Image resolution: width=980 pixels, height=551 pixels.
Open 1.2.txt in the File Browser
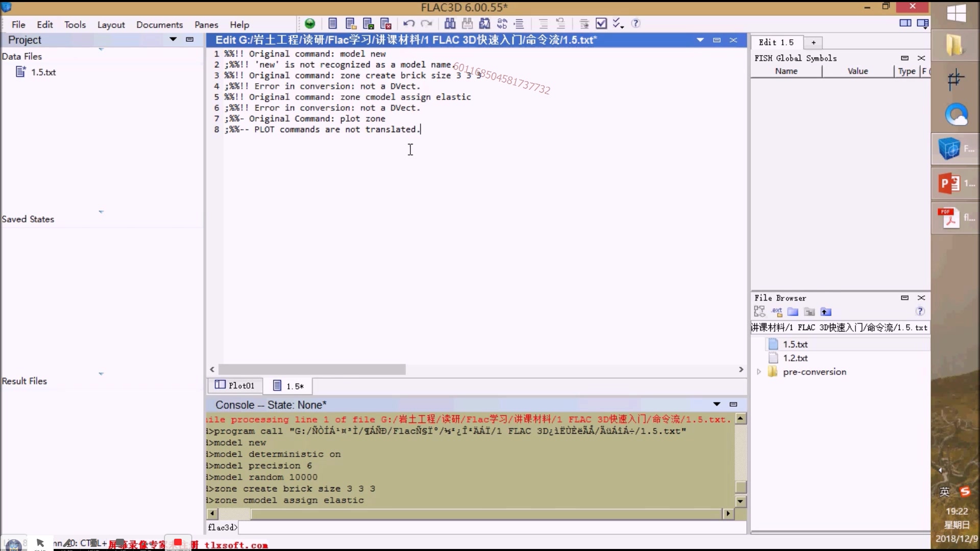coord(795,358)
